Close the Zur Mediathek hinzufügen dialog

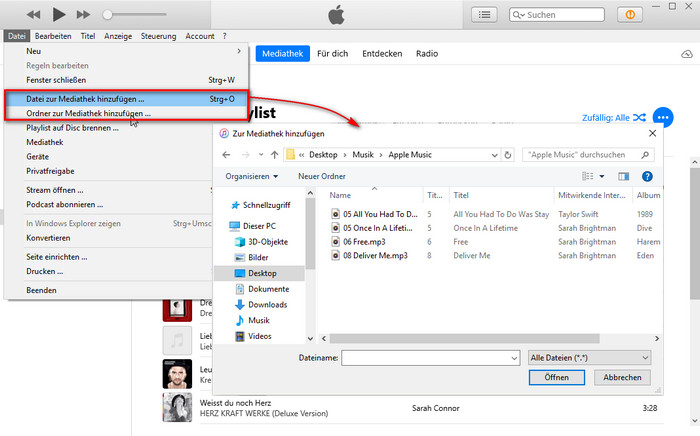[x=652, y=133]
